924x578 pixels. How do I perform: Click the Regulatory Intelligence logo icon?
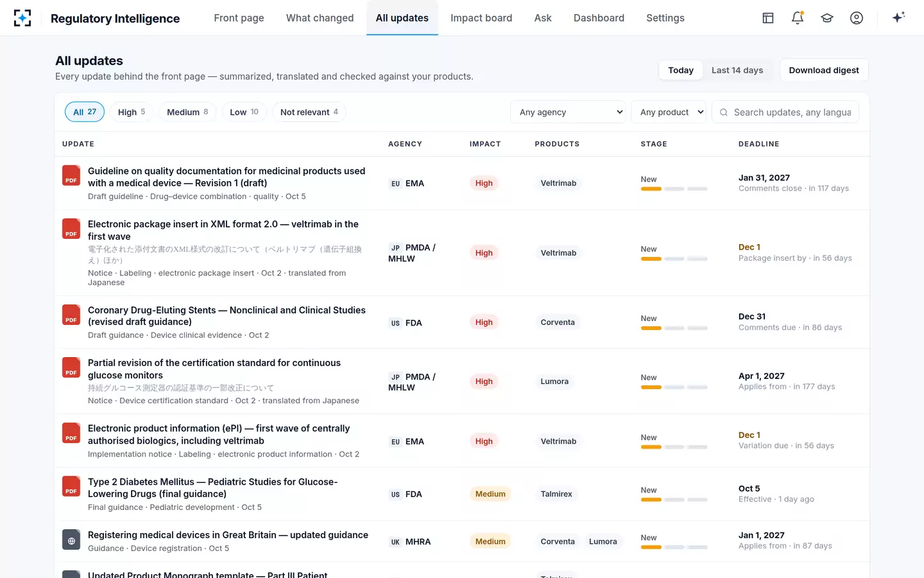click(22, 18)
